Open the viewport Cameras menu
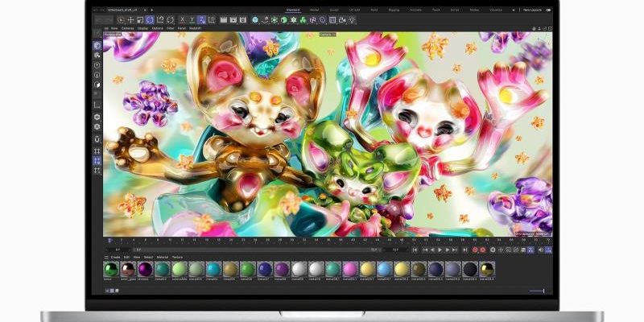The width and height of the screenshot is (644, 322). coord(127,28)
